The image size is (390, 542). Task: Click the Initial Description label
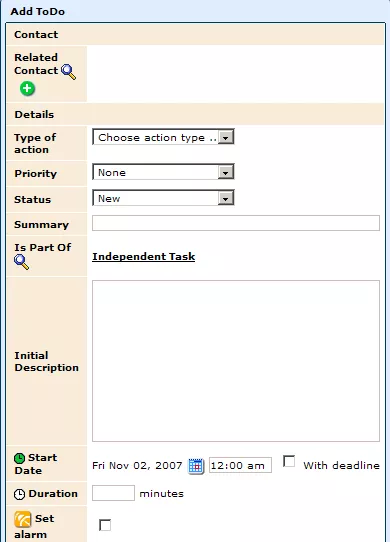coord(46,362)
